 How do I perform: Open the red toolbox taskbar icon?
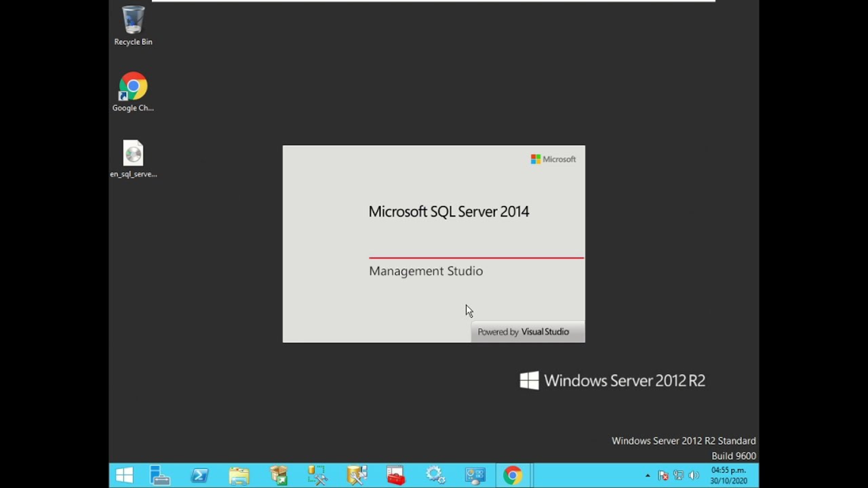coord(396,475)
